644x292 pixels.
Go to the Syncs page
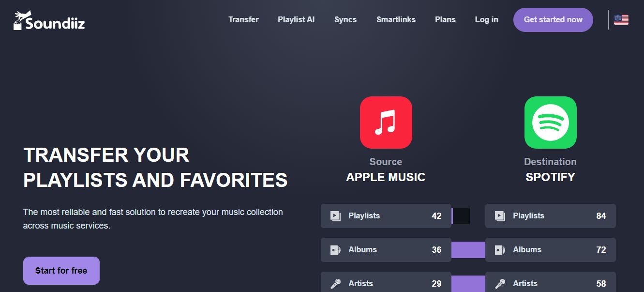[345, 20]
